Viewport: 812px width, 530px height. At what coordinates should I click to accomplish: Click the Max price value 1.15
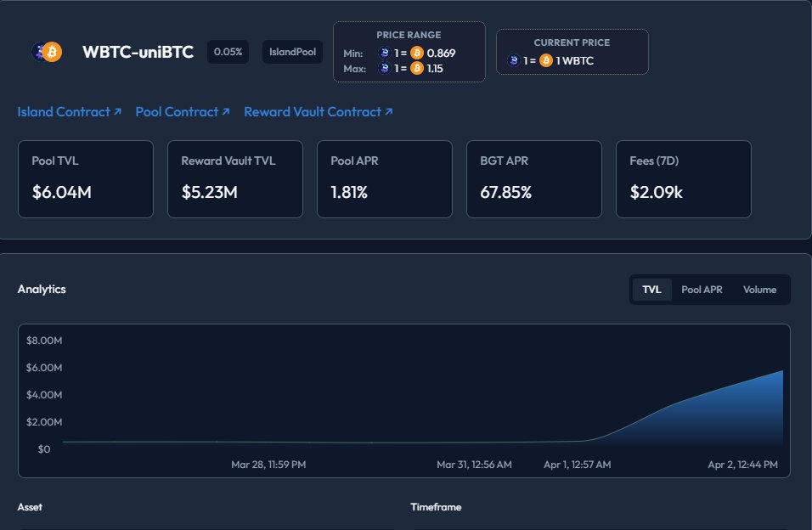435,69
